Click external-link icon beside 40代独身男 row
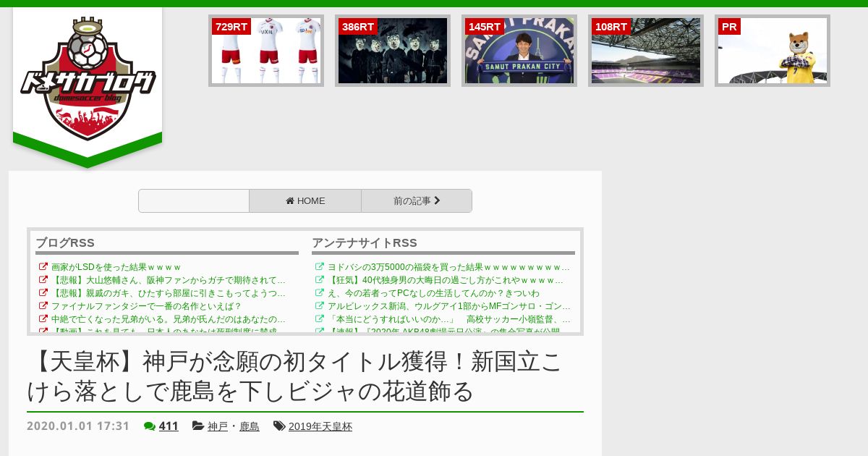This screenshot has height=456, width=868. click(x=320, y=279)
